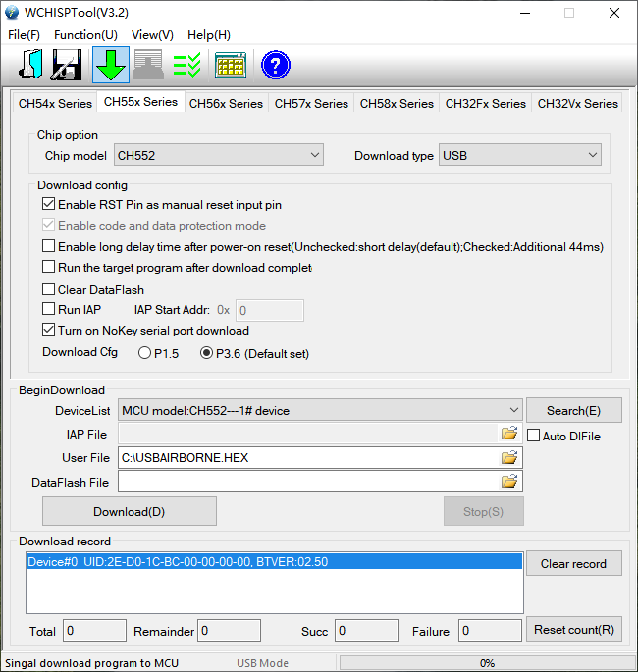The width and height of the screenshot is (638, 672).
Task: Open the Chip model CH552 dropdown
Action: pyautogui.click(x=219, y=155)
